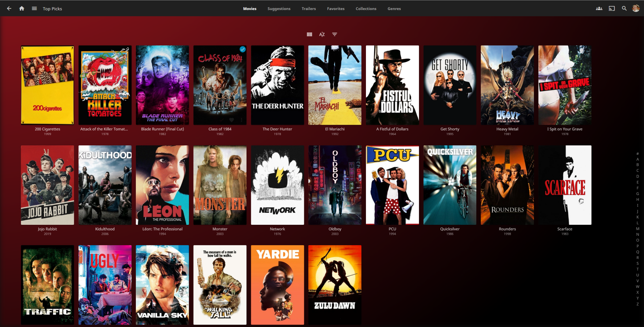
Task: Switch to the Collections tab
Action: coord(366,9)
